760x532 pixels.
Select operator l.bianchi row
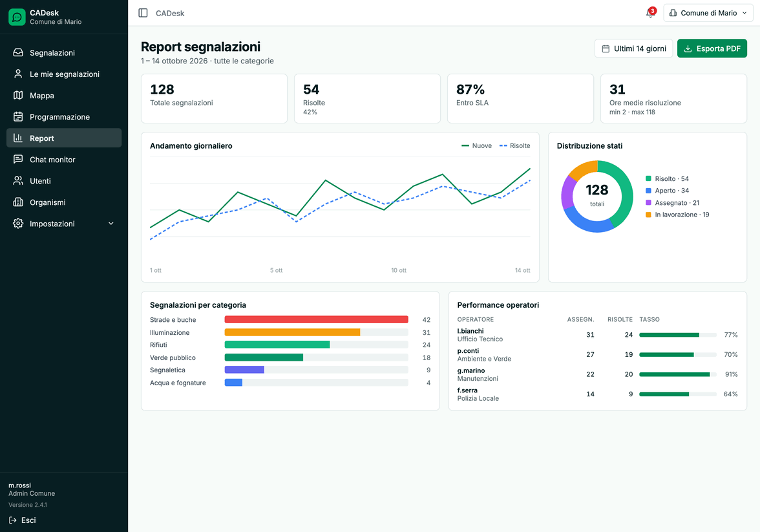[597, 335]
